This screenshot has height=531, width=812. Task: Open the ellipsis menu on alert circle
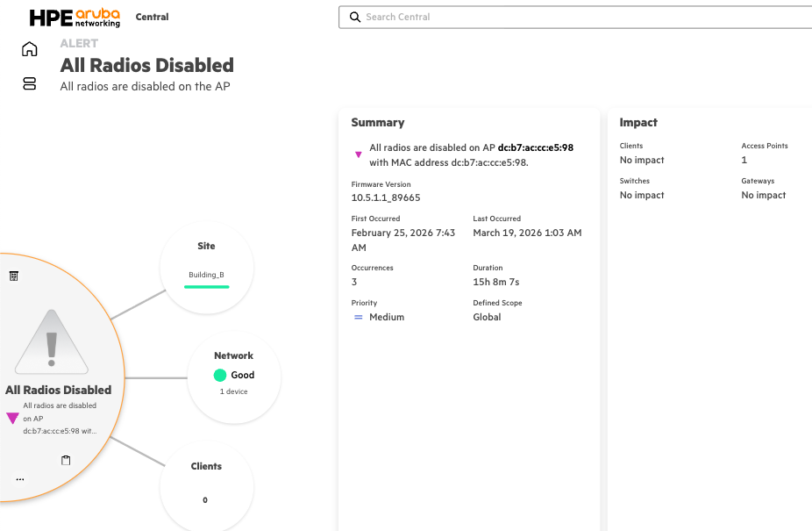click(20, 479)
